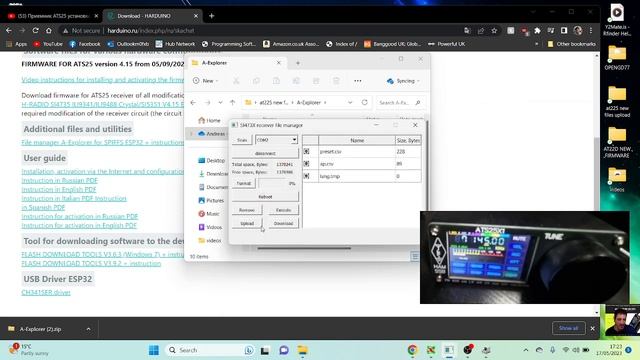This screenshot has height=360, width=640.
Task: Open Chrome's three-dot menu
Action: tap(591, 31)
